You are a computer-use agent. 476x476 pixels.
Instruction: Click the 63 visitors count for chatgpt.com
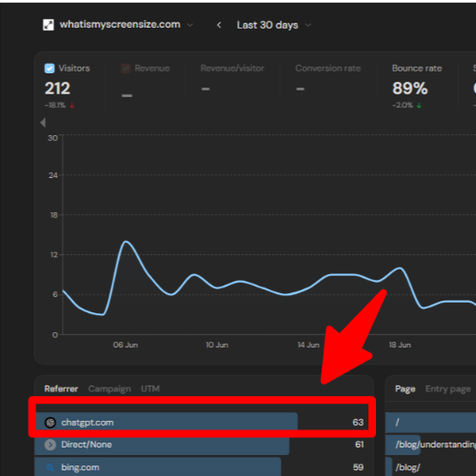pos(358,422)
